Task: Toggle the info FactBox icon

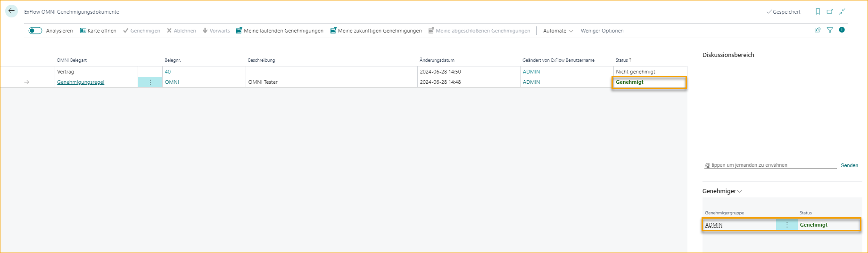Action: tap(842, 30)
